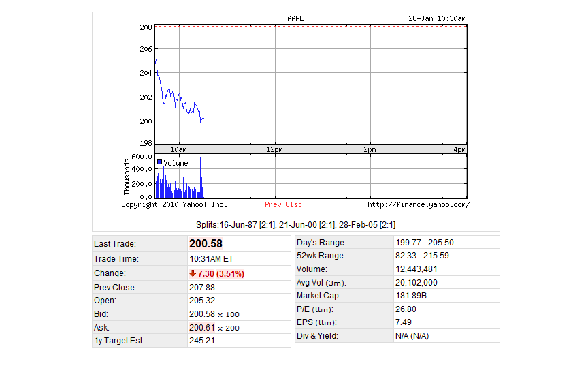Click the EPS (ttm): label
The height and width of the screenshot is (368, 588).
(x=316, y=322)
